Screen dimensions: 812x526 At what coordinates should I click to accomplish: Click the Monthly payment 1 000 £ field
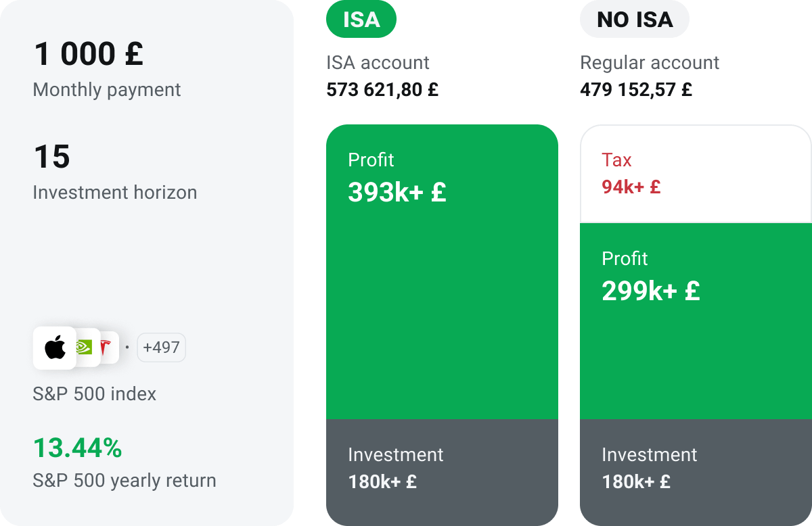pos(88,53)
